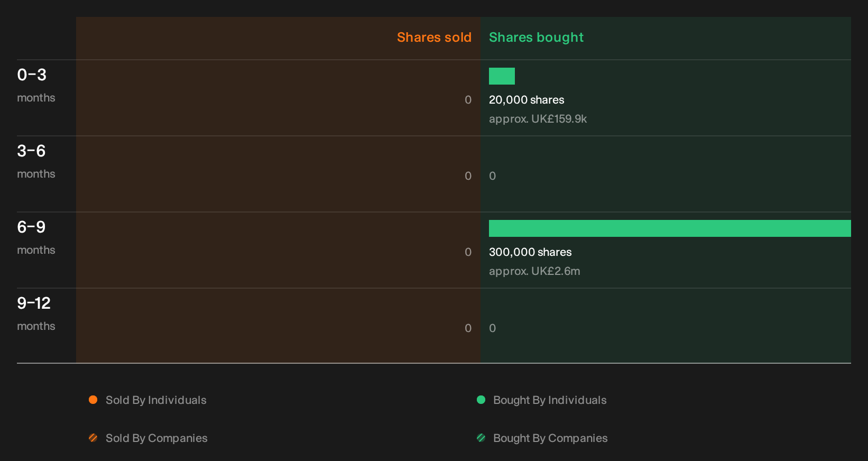This screenshot has height=461, width=868.
Task: Click the Sold By Individuals legend label
Action: [x=156, y=400]
